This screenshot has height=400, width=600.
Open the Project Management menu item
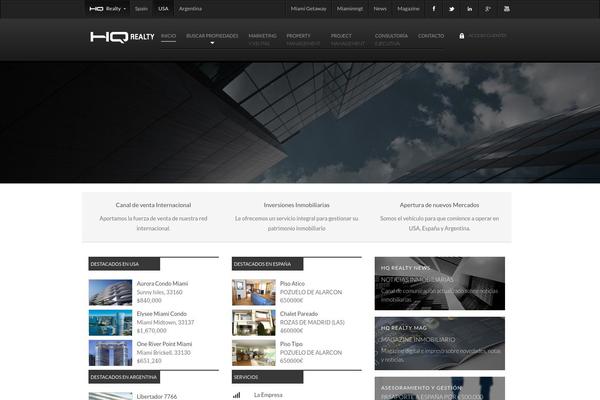click(x=347, y=39)
